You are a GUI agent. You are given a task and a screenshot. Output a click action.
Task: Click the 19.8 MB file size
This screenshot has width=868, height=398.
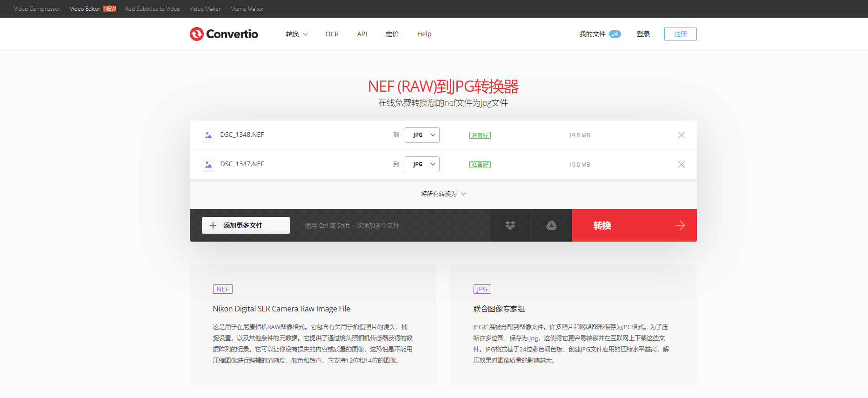tap(580, 135)
